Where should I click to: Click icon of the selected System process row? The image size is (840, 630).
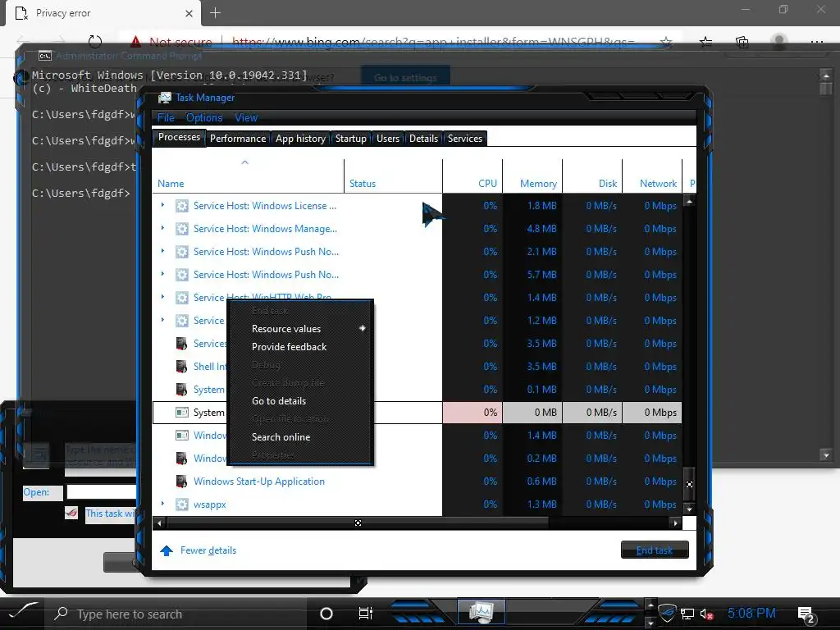(182, 413)
